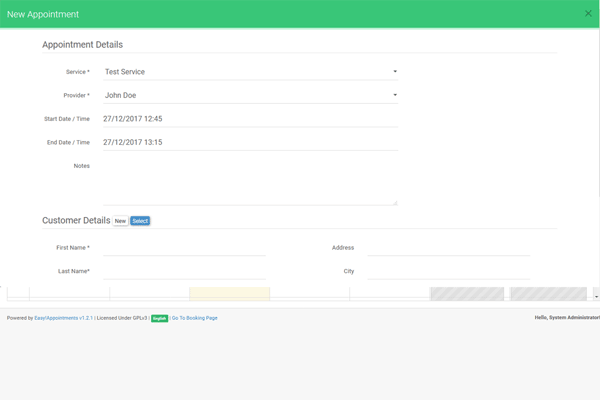
Task: Focus the Notes text area
Action: [x=250, y=182]
